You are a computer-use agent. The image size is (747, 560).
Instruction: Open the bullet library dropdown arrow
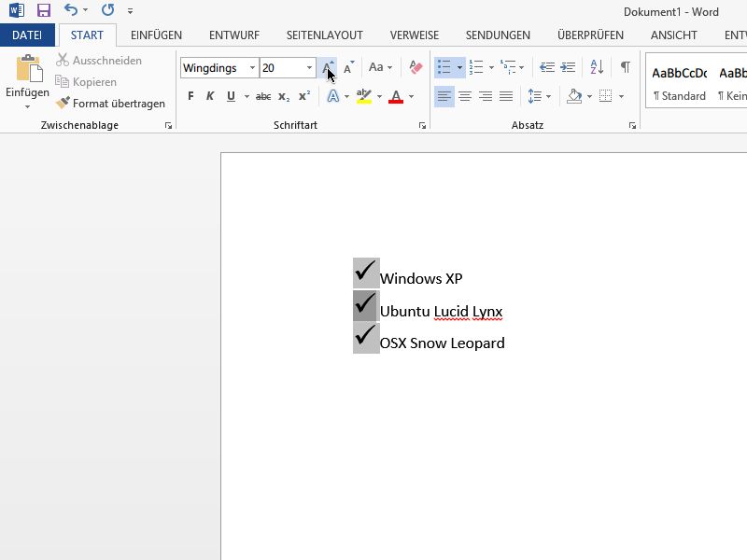point(459,67)
